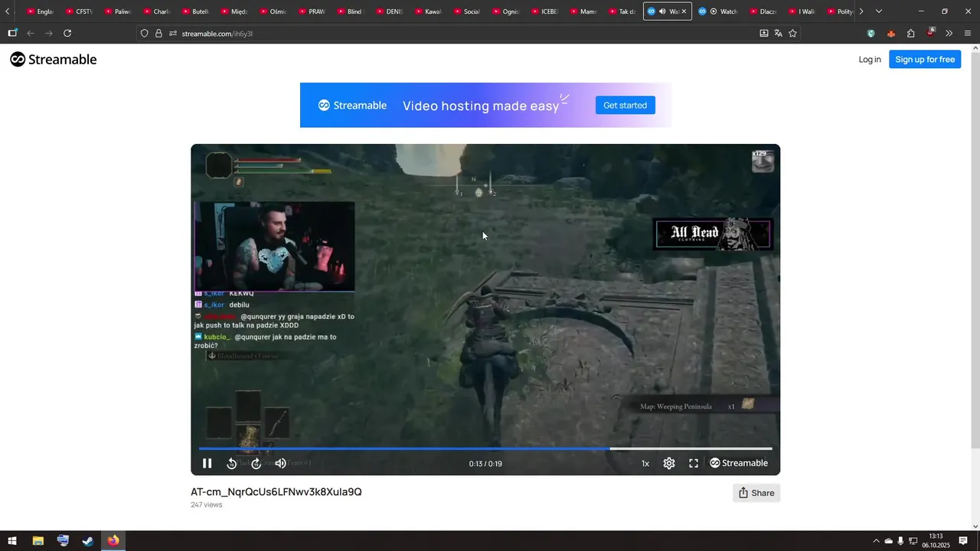The height and width of the screenshot is (551, 980).
Task: Open Firefox sidebar panel icon
Action: [12, 33]
